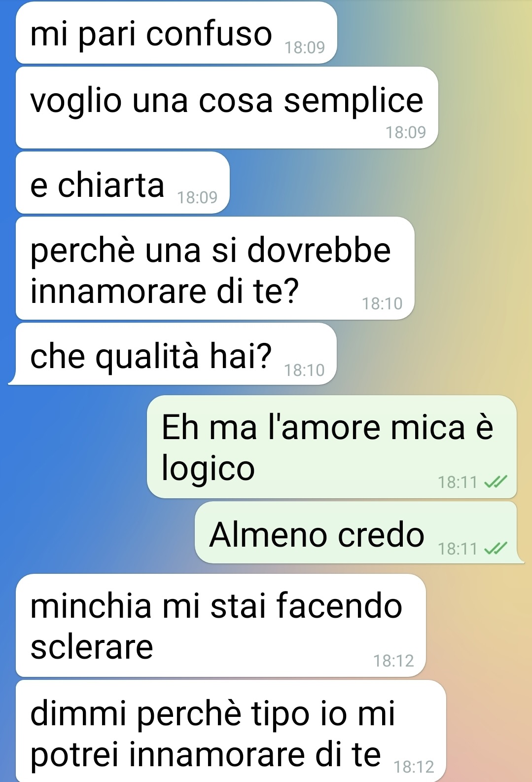This screenshot has height=782, width=532.
Task: Select the 'minchia mi stai facendo sclerare' message
Action: point(221,626)
